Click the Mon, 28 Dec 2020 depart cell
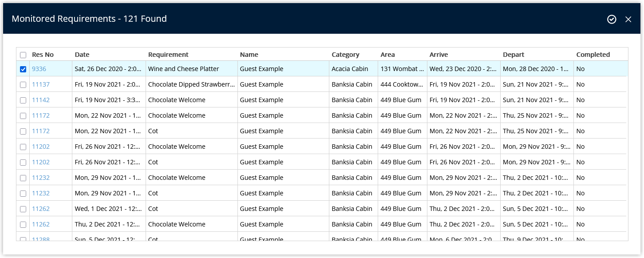 (x=537, y=69)
